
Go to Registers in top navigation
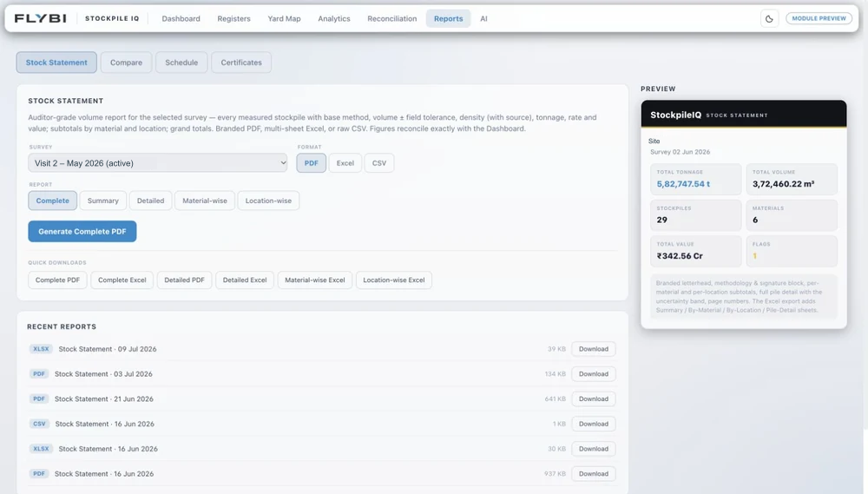[x=233, y=18]
